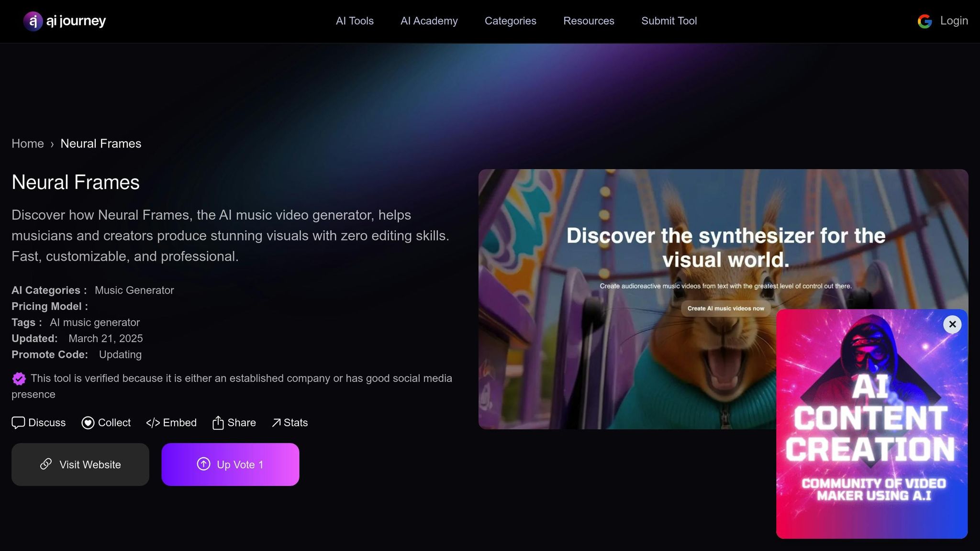Click the Embed code brackets icon
The height and width of the screenshot is (551, 980).
(x=153, y=423)
